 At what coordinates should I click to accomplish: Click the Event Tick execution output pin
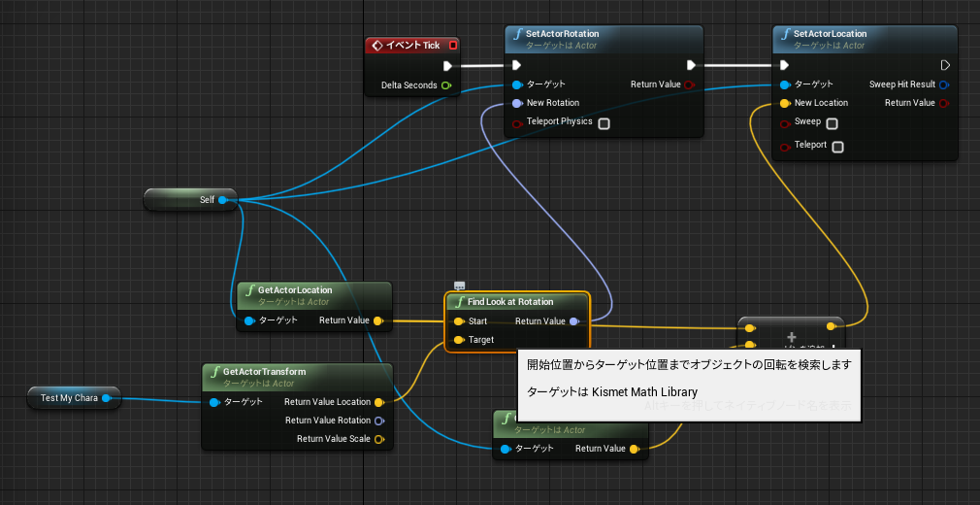[447, 66]
